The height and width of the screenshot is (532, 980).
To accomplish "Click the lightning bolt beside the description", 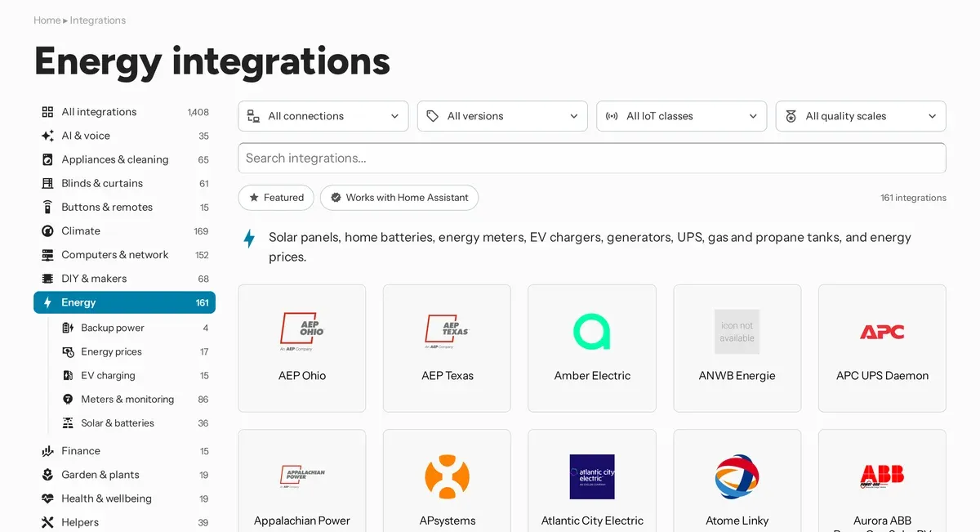I will pyautogui.click(x=250, y=239).
